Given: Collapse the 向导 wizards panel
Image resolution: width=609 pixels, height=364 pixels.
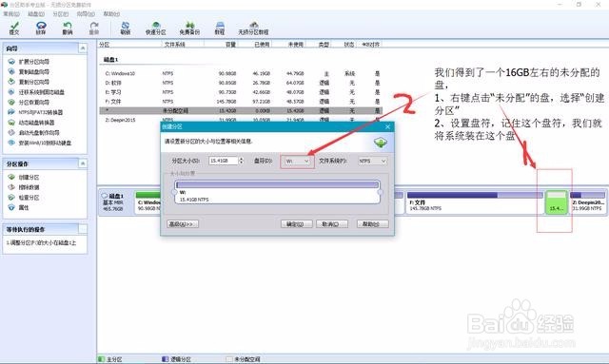Looking at the screenshot, I should [83, 48].
